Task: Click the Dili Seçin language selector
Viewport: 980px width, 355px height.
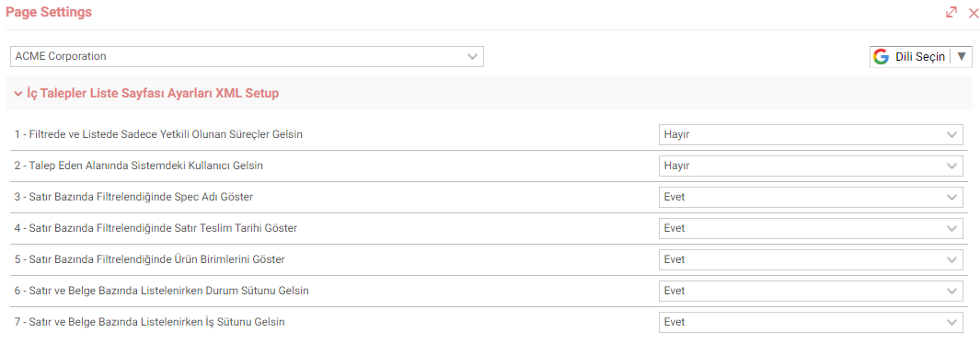Action: (x=920, y=56)
